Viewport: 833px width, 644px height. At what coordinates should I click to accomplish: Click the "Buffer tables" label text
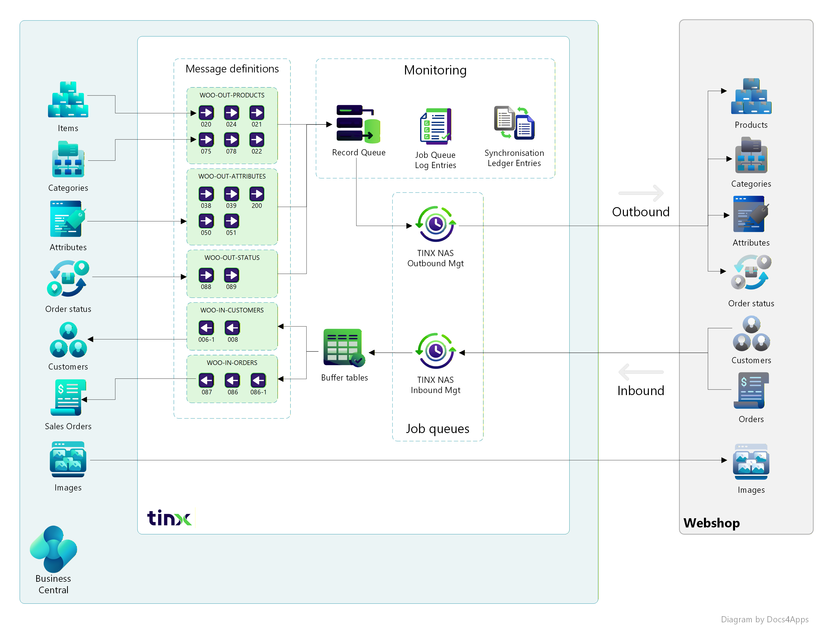tap(344, 378)
